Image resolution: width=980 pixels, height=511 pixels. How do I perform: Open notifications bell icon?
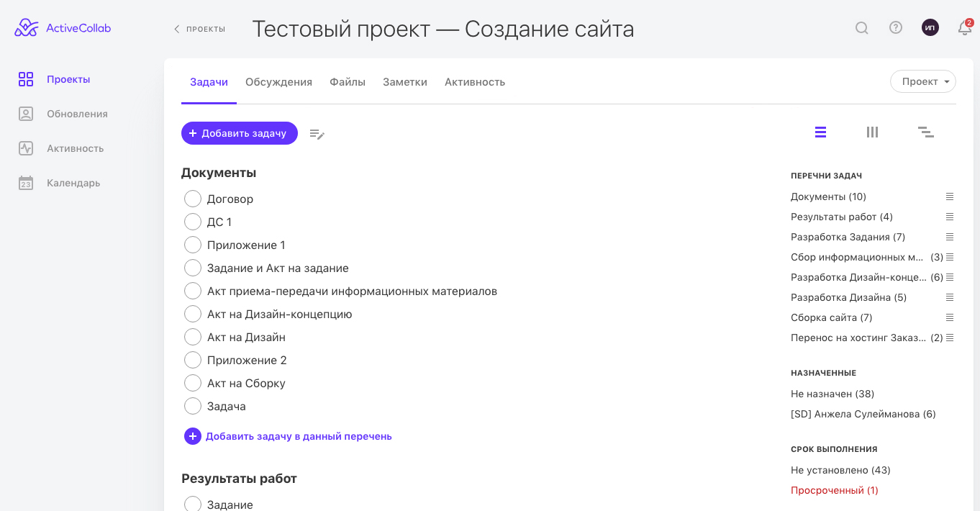coord(964,28)
